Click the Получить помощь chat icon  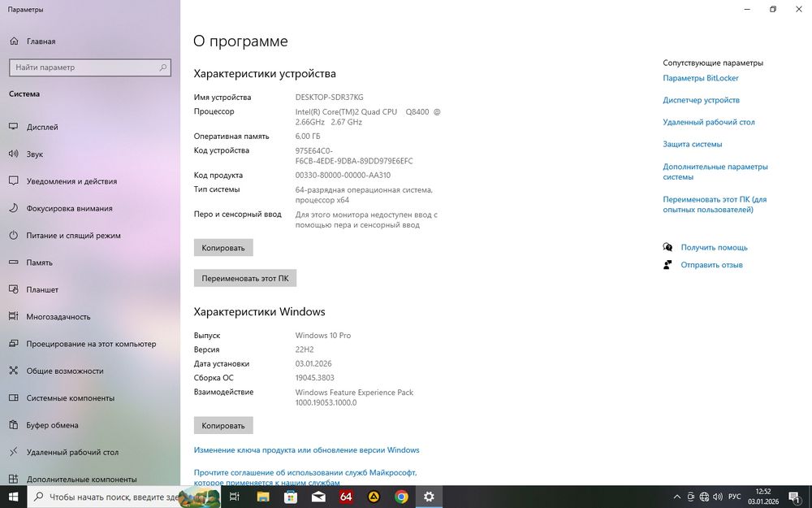667,247
